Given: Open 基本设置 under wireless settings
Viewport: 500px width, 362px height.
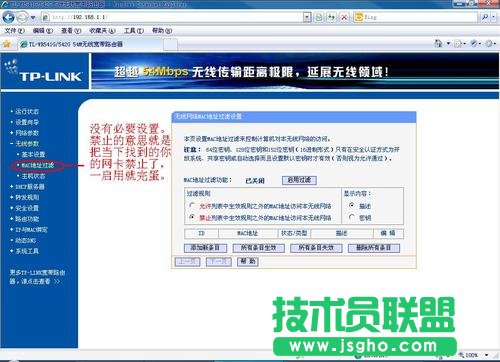Looking at the screenshot, I should [x=33, y=154].
